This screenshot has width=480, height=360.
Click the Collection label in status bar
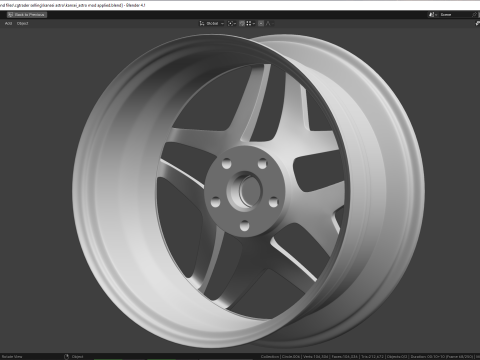[270, 357]
